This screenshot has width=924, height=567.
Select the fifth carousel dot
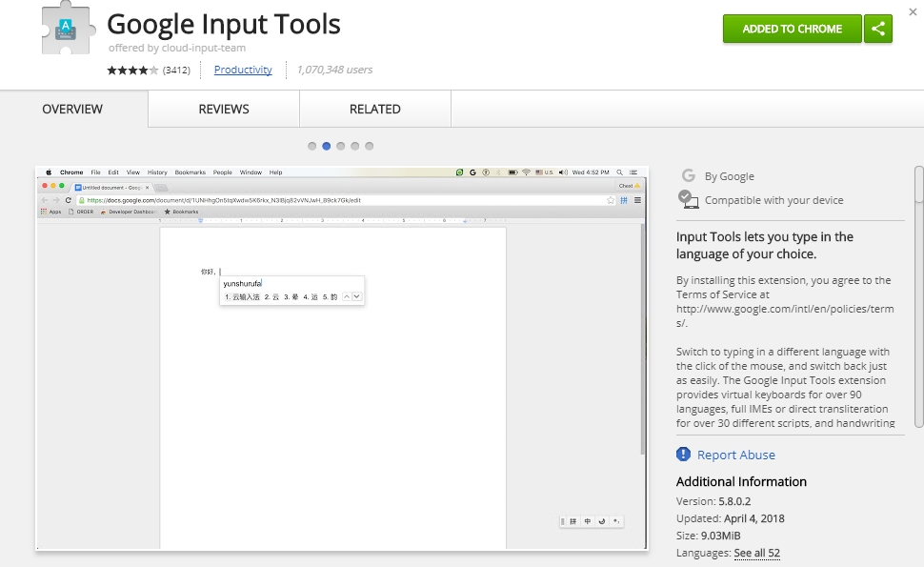point(369,146)
